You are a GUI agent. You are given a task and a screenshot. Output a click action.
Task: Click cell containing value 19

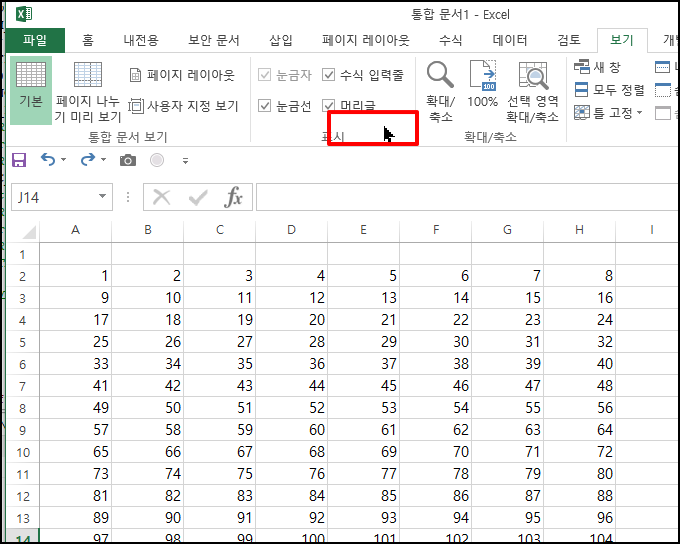pyautogui.click(x=219, y=320)
